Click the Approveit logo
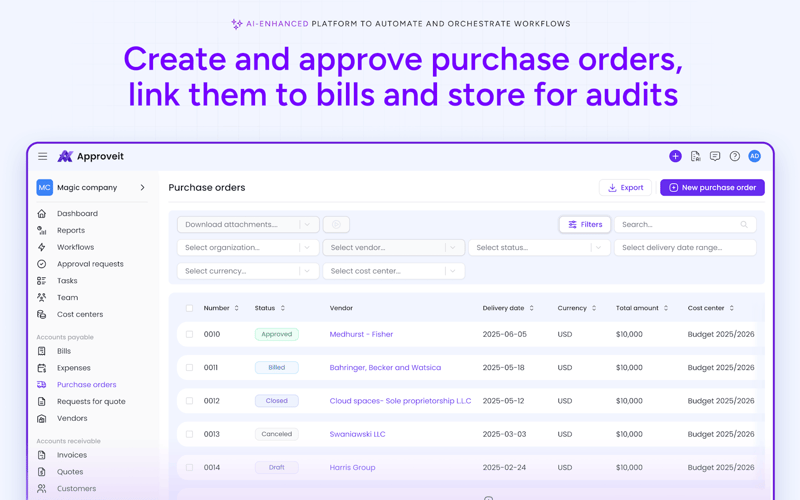This screenshot has height=500, width=800. [91, 156]
